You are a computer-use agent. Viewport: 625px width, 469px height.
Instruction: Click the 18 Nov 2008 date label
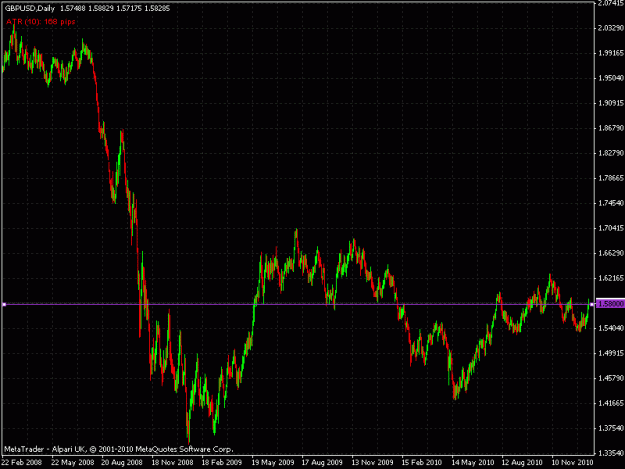pos(172,463)
